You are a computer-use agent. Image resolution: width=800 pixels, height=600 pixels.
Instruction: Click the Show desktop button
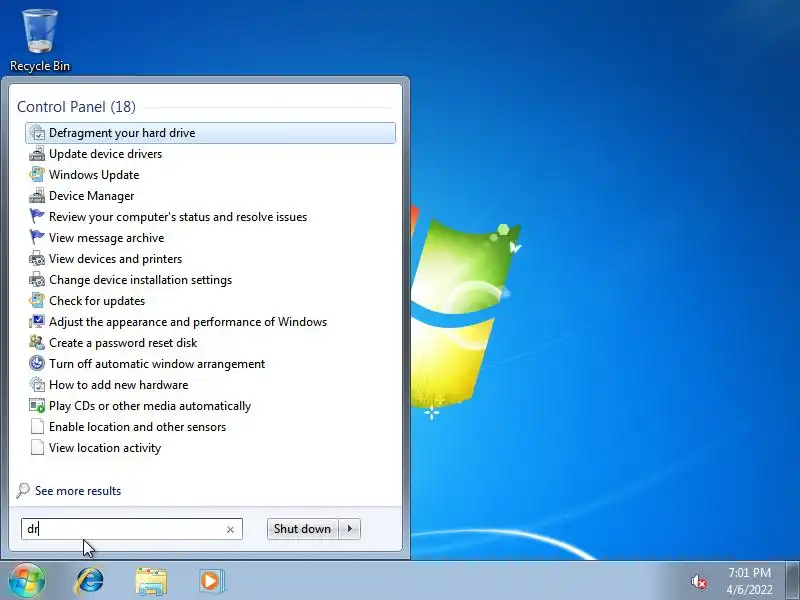pyautogui.click(x=793, y=581)
